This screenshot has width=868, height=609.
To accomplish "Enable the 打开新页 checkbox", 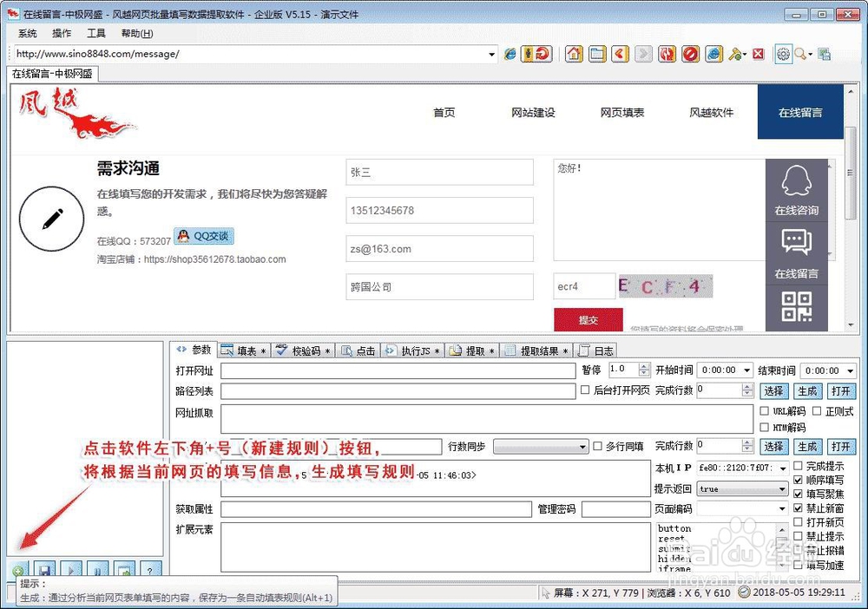I will click(799, 522).
